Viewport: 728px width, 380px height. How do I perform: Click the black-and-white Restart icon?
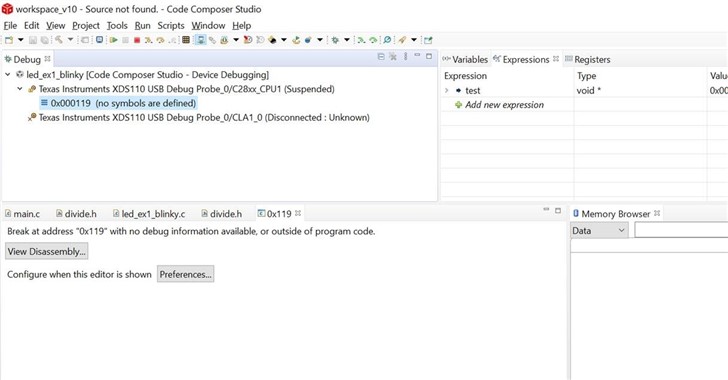click(x=272, y=40)
